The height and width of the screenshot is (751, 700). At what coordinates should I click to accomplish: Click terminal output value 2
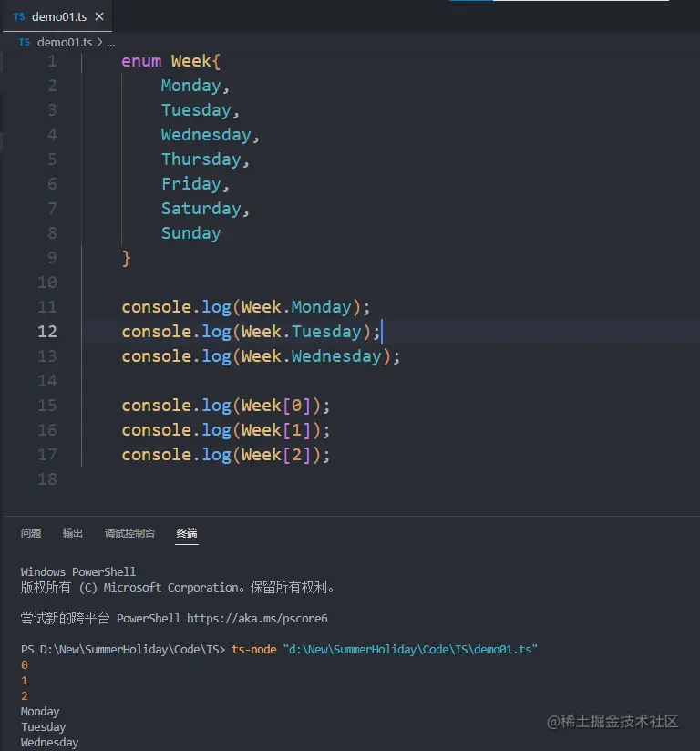(25, 696)
